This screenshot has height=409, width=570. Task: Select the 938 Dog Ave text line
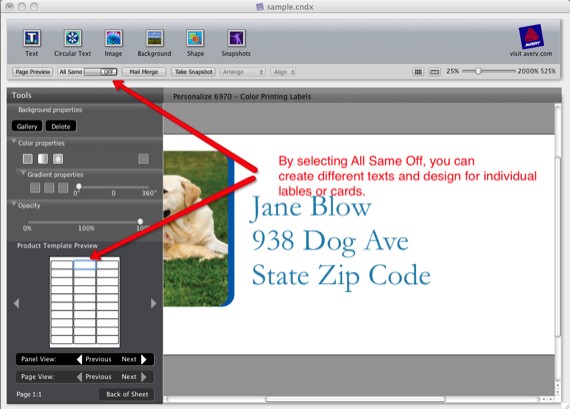tap(330, 242)
